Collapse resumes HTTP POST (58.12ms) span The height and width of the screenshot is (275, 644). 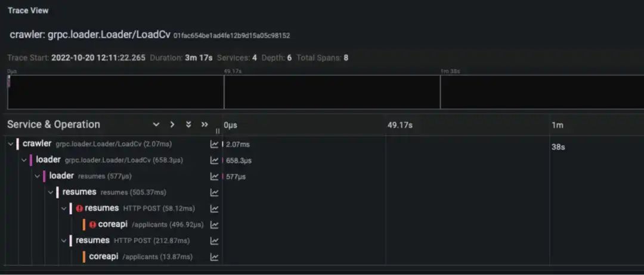(64, 208)
